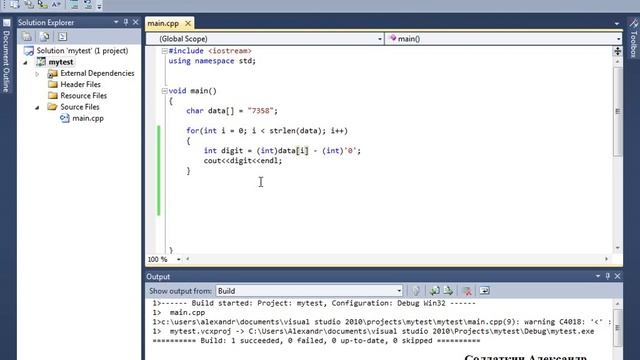Go to previous message in Output toolbar
The image size is (640, 360).
coord(434,291)
